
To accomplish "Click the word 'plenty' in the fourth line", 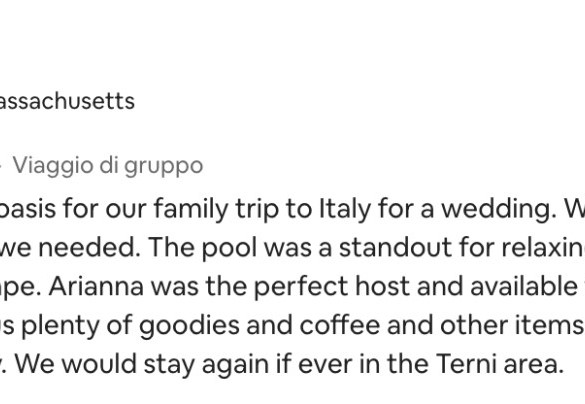I will point(60,325).
